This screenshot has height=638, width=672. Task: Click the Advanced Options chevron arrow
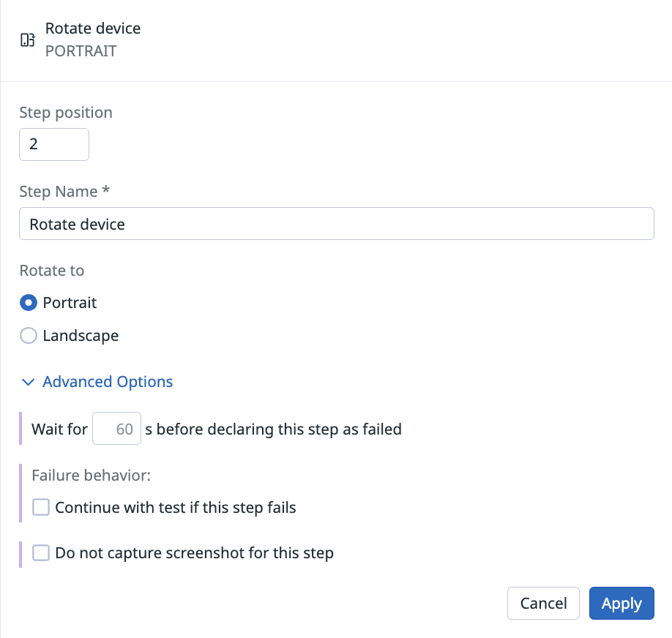pyautogui.click(x=28, y=382)
